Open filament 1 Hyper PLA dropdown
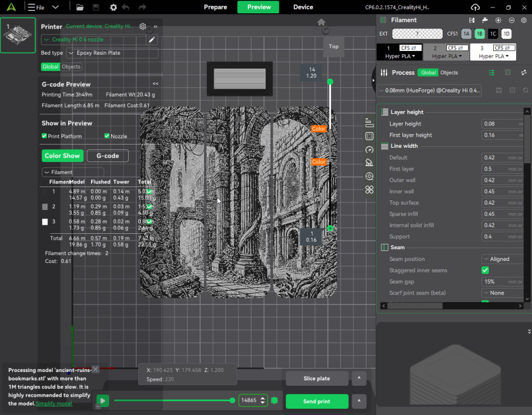The image size is (532, 415). (x=400, y=56)
